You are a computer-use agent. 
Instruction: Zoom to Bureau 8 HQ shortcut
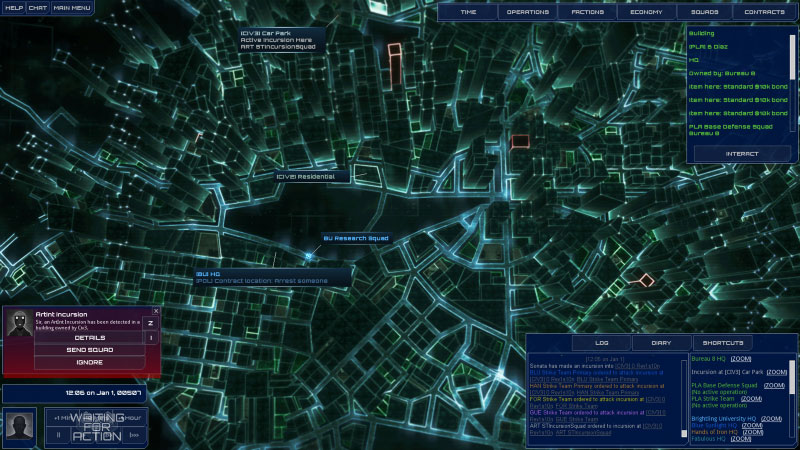coord(741,358)
